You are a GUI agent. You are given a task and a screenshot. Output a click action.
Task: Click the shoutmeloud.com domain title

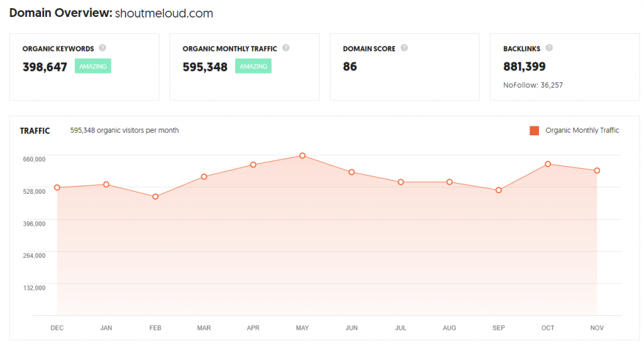(164, 13)
